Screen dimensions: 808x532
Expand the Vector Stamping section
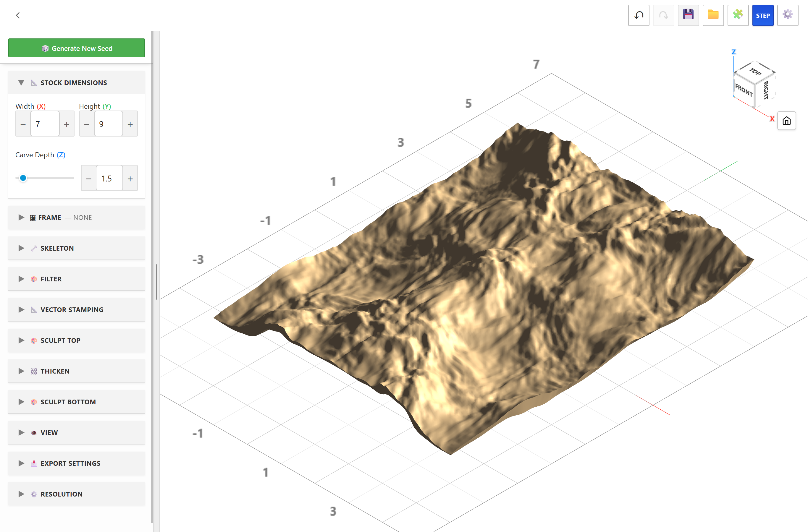77,309
